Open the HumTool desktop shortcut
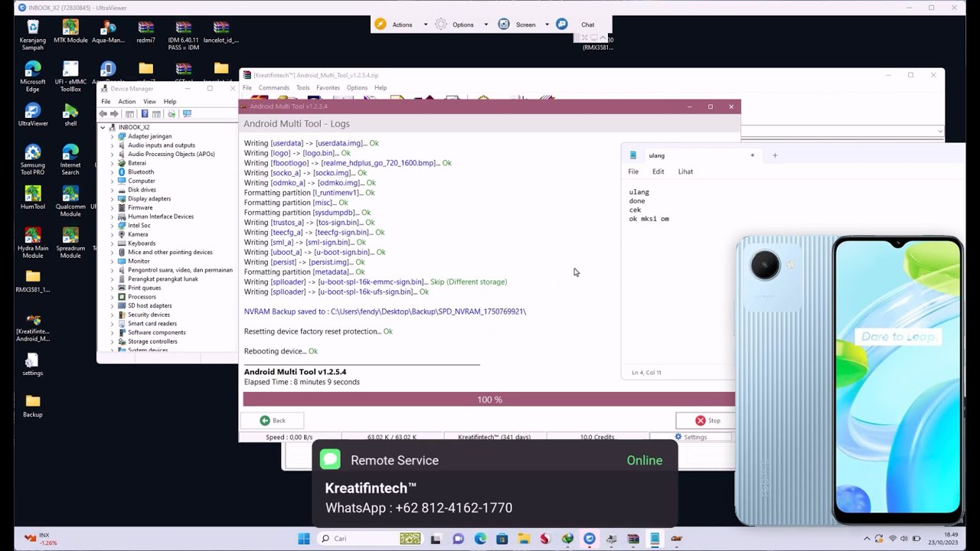Screen dimensions: 980x551 click(x=33, y=197)
